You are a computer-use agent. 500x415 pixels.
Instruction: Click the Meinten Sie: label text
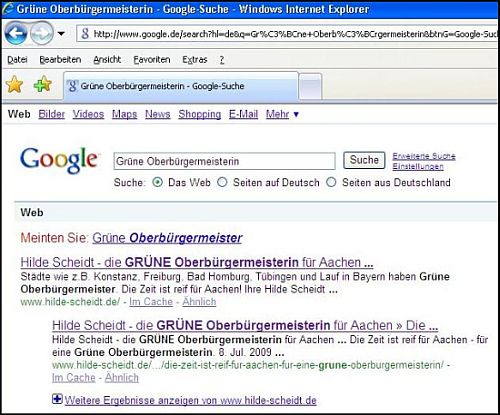coord(55,238)
